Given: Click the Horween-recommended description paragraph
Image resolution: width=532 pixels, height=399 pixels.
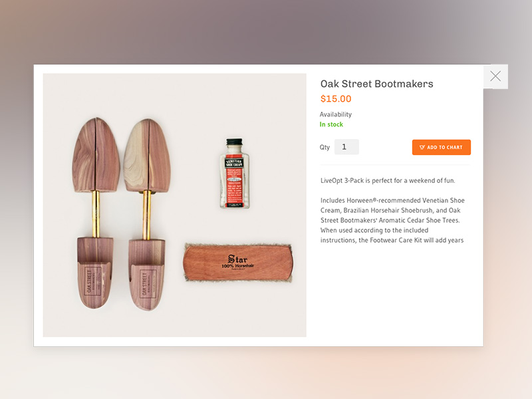Looking at the screenshot, I should (x=392, y=220).
